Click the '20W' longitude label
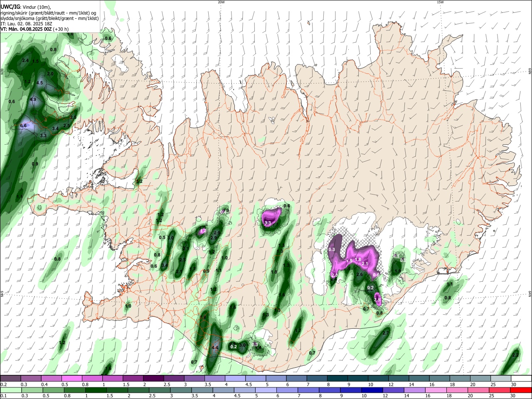This screenshot has width=532, height=399. (x=221, y=2)
